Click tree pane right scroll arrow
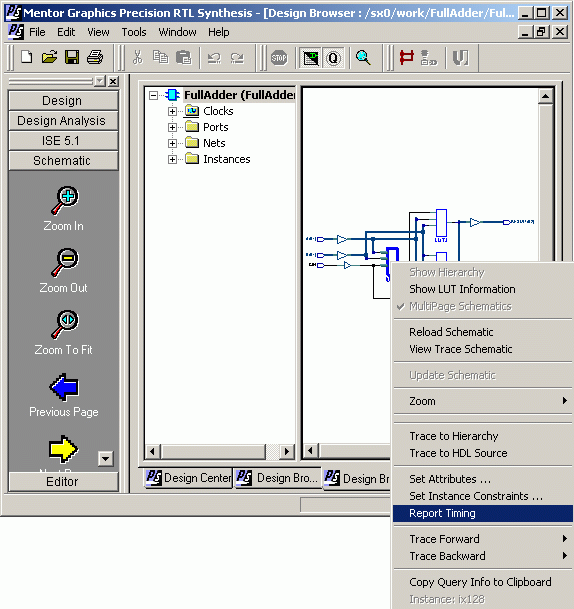 tap(287, 451)
